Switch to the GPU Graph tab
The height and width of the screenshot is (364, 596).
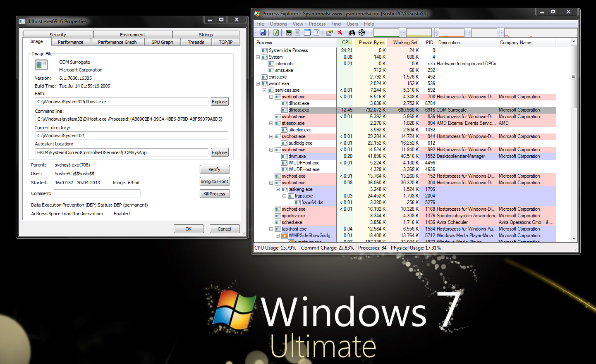pyautogui.click(x=162, y=42)
